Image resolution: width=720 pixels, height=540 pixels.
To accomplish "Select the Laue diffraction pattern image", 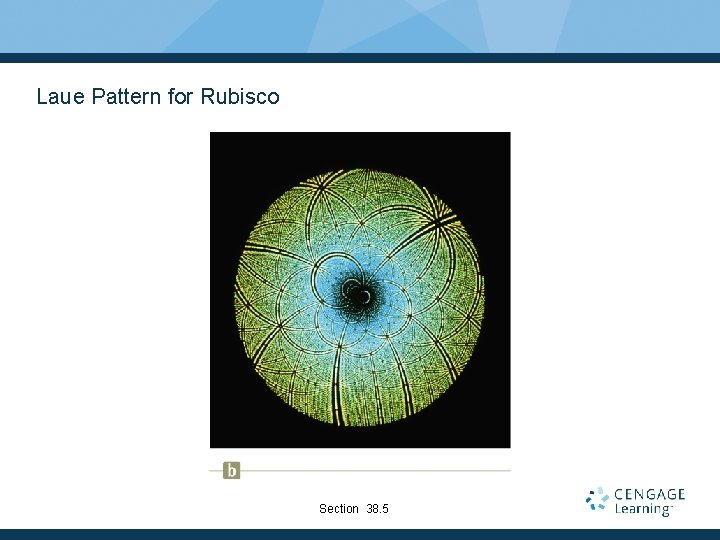I will click(360, 290).
